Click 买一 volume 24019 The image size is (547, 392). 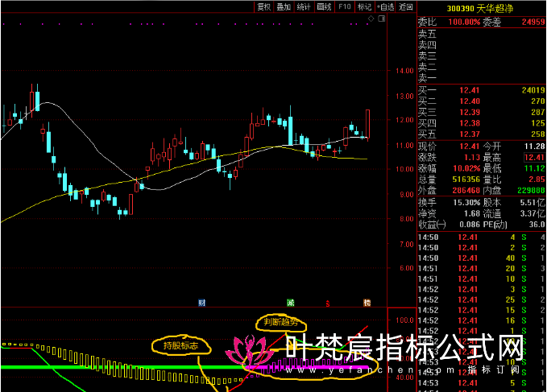point(533,90)
